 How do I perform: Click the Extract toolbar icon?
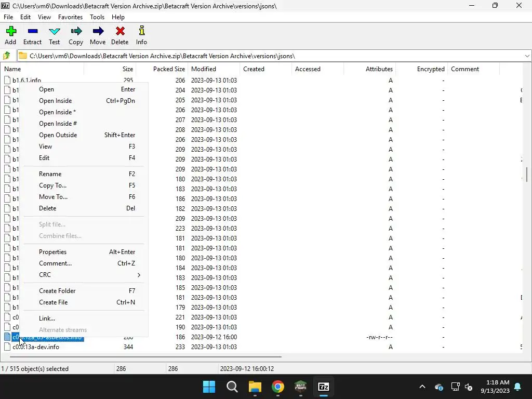33,32
